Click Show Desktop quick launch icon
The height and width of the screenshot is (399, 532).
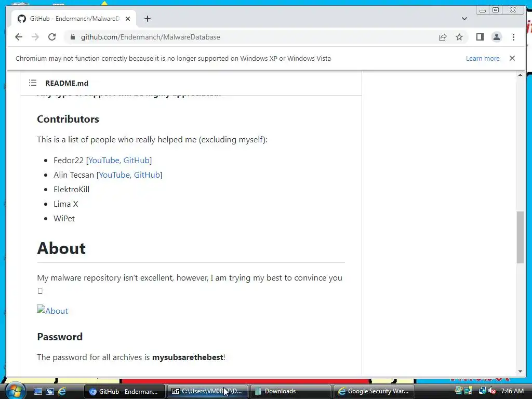pyautogui.click(x=37, y=391)
